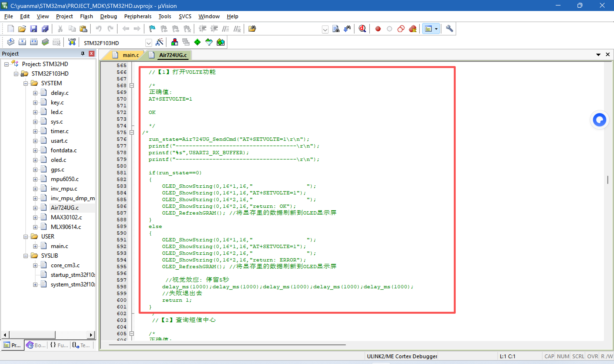Collapse the SYSTEM folder in project tree
Screen dimensions: 614x364
coord(25,83)
